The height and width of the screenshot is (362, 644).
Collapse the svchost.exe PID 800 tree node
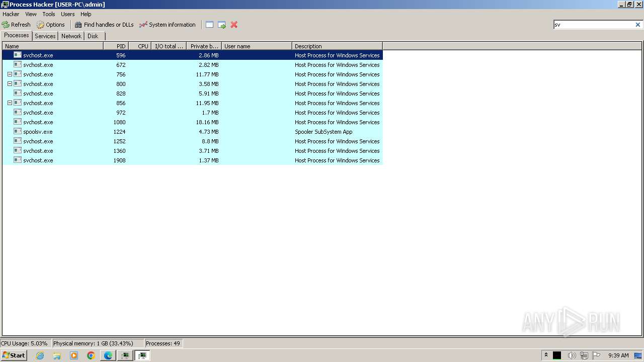(x=10, y=84)
